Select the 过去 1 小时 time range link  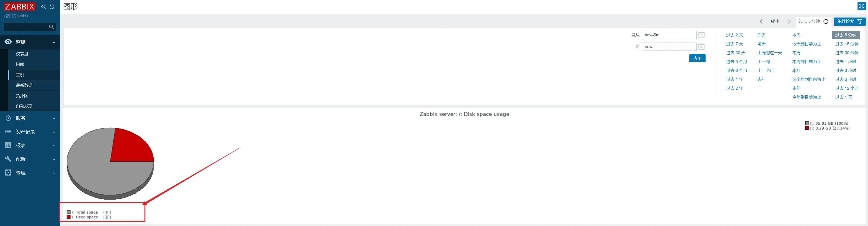point(845,62)
